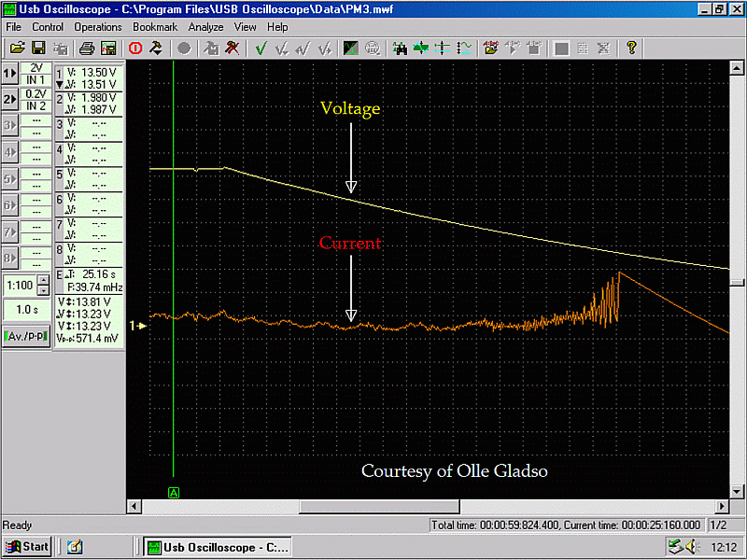This screenshot has width=747, height=560.
Task: Click the horizontal scrollbar left arrow
Action: tap(134, 506)
